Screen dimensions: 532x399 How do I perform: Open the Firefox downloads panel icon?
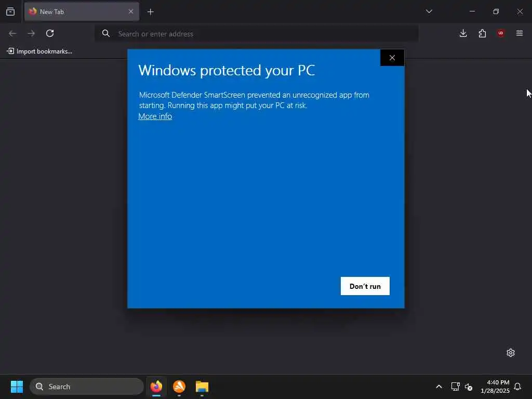pos(463,33)
